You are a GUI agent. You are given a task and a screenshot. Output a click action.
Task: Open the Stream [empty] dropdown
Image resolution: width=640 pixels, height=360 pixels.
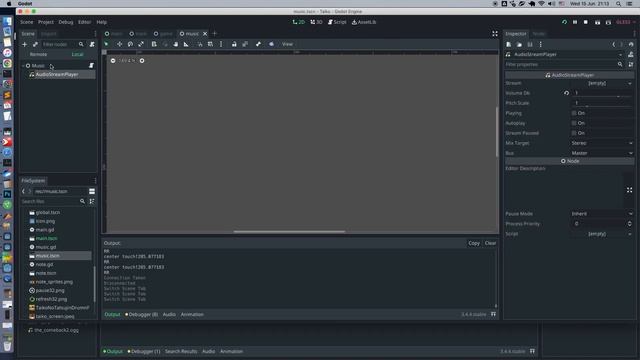(x=602, y=83)
